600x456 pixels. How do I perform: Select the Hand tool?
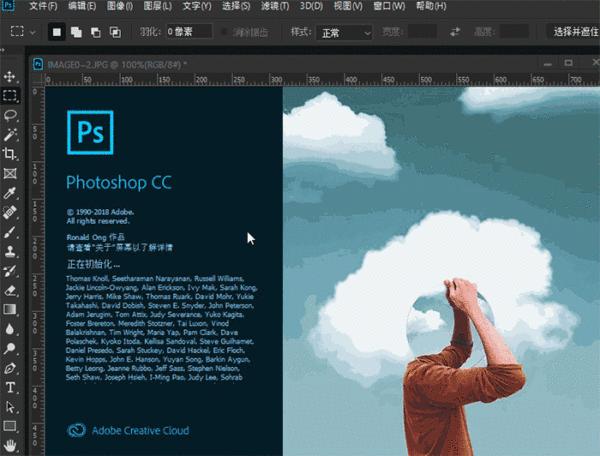pos(10,445)
